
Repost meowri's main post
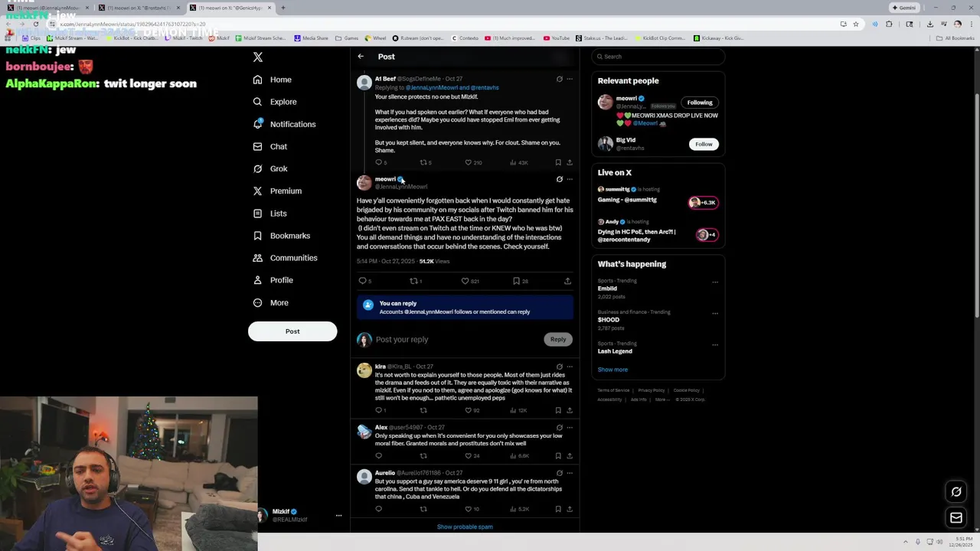tap(413, 281)
